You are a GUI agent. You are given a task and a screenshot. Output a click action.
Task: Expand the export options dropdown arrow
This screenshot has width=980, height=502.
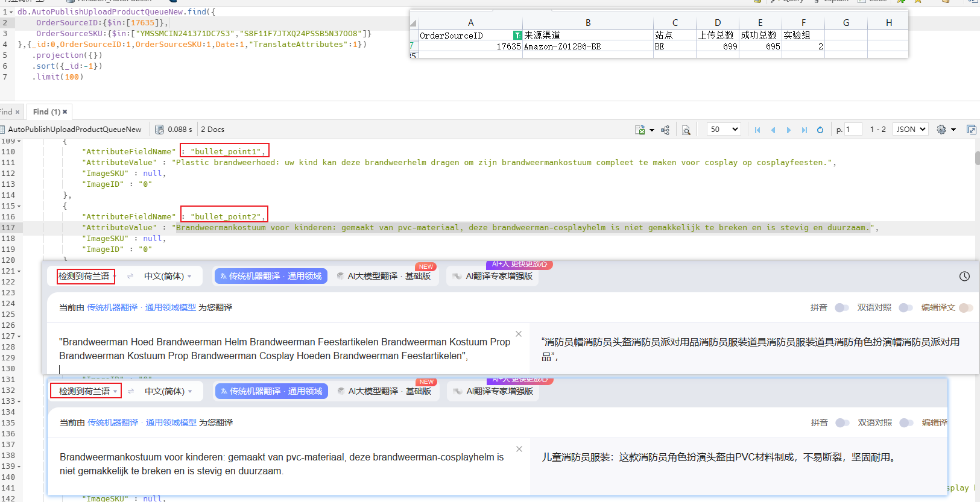(x=651, y=130)
